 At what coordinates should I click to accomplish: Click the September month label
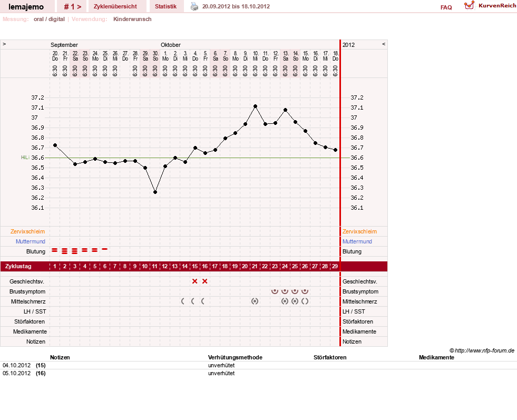tap(64, 45)
